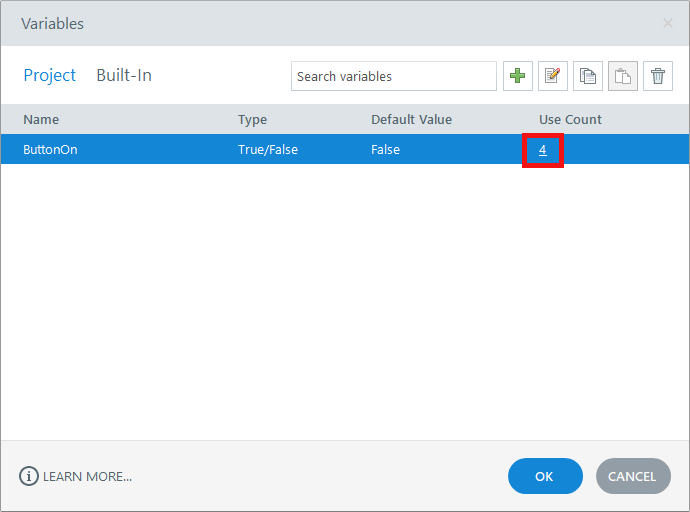This screenshot has height=512, width=690.
Task: Focus the Search variables field
Action: click(x=393, y=76)
